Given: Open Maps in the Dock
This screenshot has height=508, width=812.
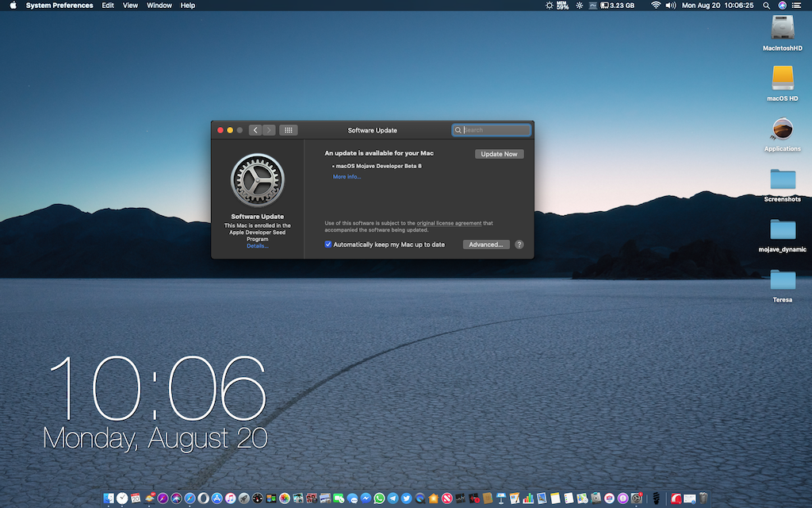Looking at the screenshot, I should tap(582, 498).
